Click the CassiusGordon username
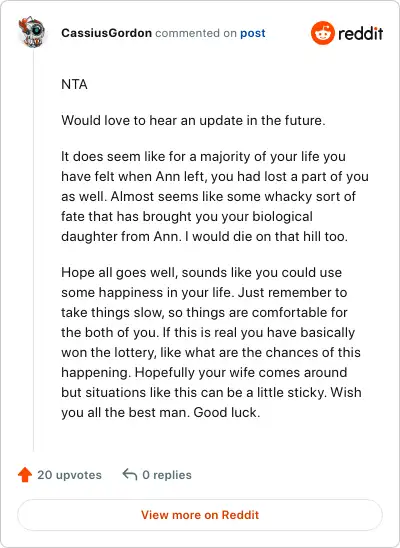The height and width of the screenshot is (548, 400). tap(107, 33)
